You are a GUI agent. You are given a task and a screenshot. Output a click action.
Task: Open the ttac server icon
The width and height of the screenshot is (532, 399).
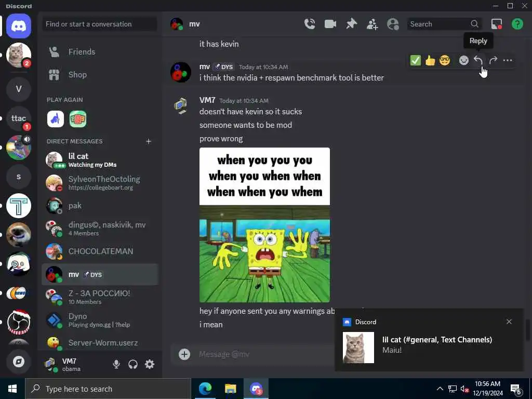click(19, 118)
